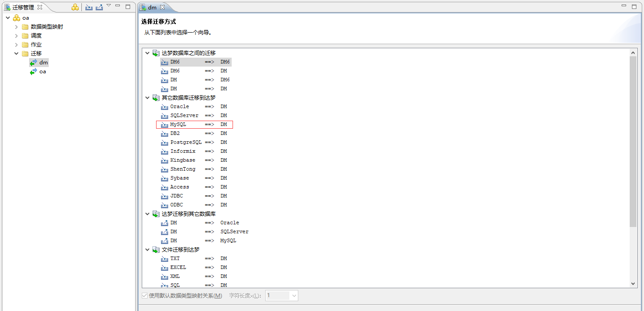Maximize the dm editor area
The image size is (644, 311).
pos(634,6)
